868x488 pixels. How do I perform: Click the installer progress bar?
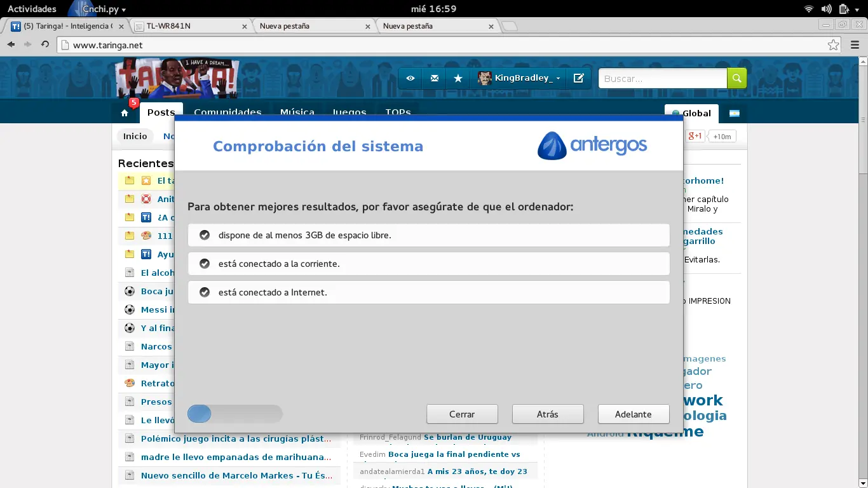tap(235, 414)
